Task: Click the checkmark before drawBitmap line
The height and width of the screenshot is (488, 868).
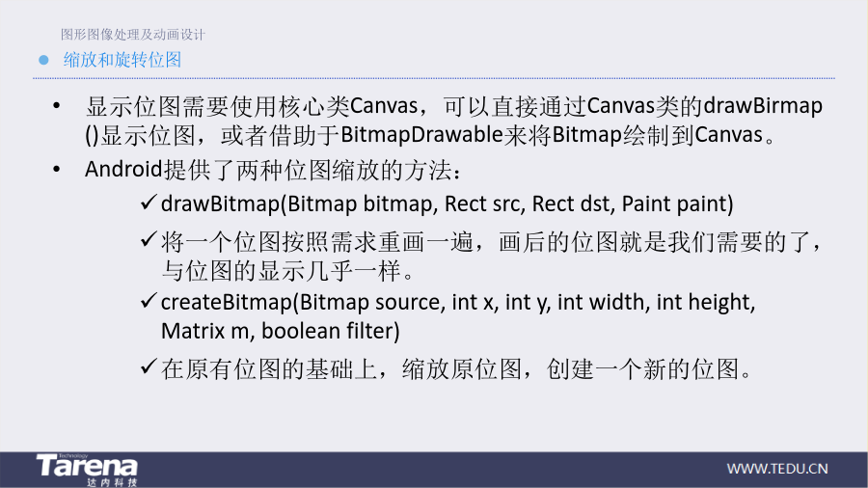Action: pyautogui.click(x=149, y=202)
